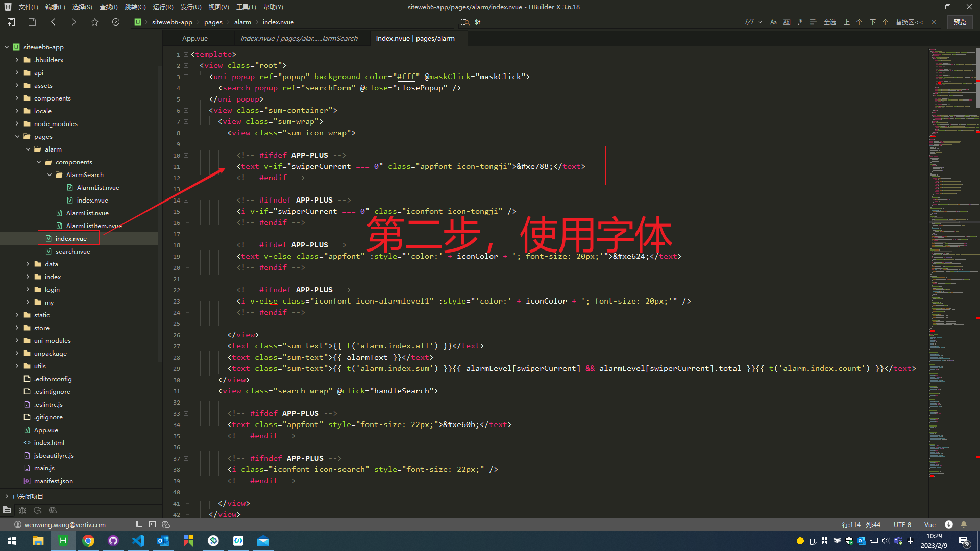Screen dimensions: 980x551
Task: Go back with the left arrow icon
Action: [x=53, y=22]
